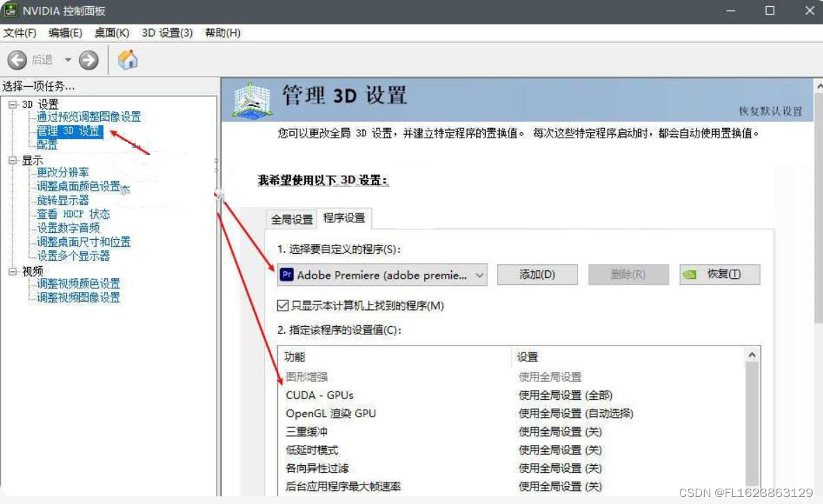The width and height of the screenshot is (823, 504).
Task: Click the NVIDIA logo on restore button
Action: [x=689, y=275]
